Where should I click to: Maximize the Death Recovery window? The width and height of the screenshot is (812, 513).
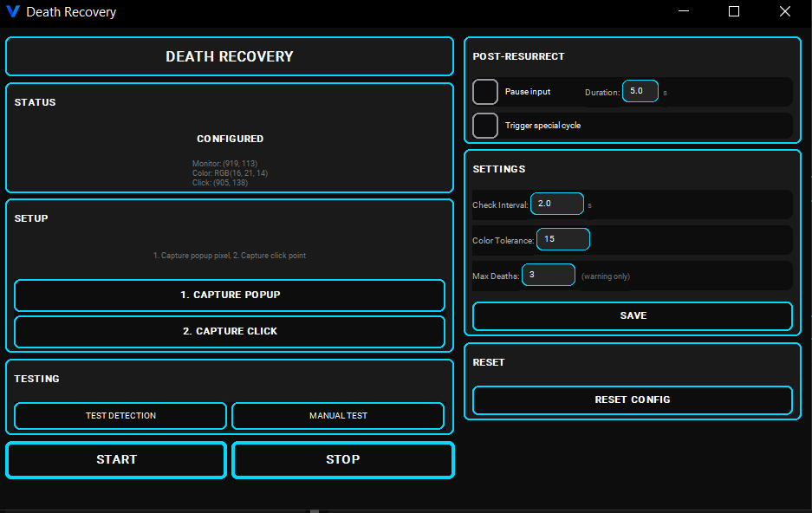[x=734, y=12]
